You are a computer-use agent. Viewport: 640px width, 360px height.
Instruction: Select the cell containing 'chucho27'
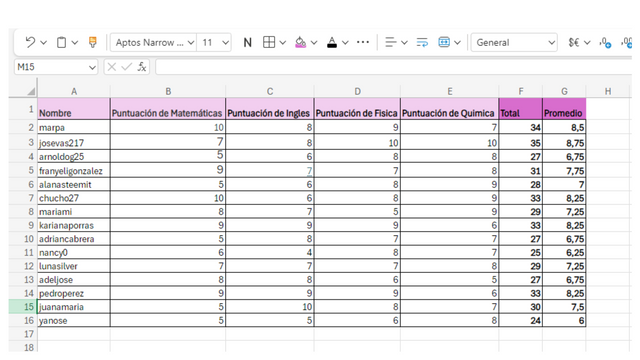[74, 198]
